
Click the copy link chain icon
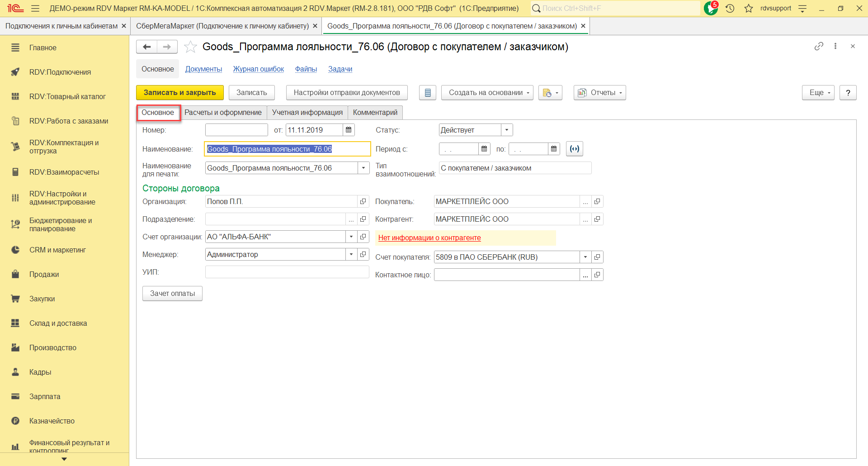pos(819,46)
